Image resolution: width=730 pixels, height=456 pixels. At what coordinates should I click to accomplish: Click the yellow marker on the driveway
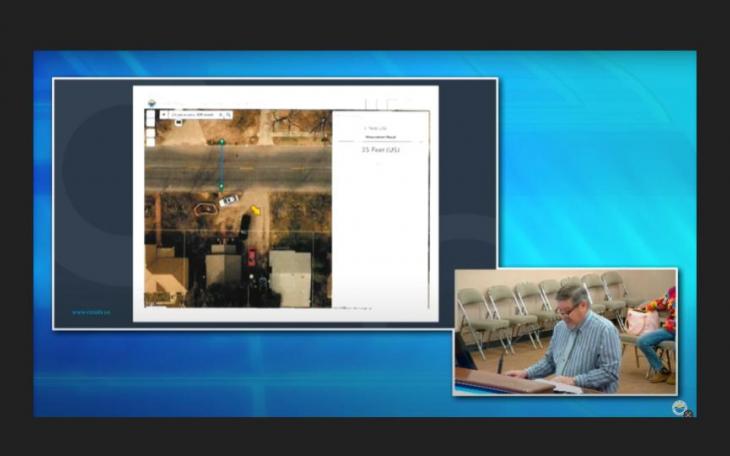[255, 210]
